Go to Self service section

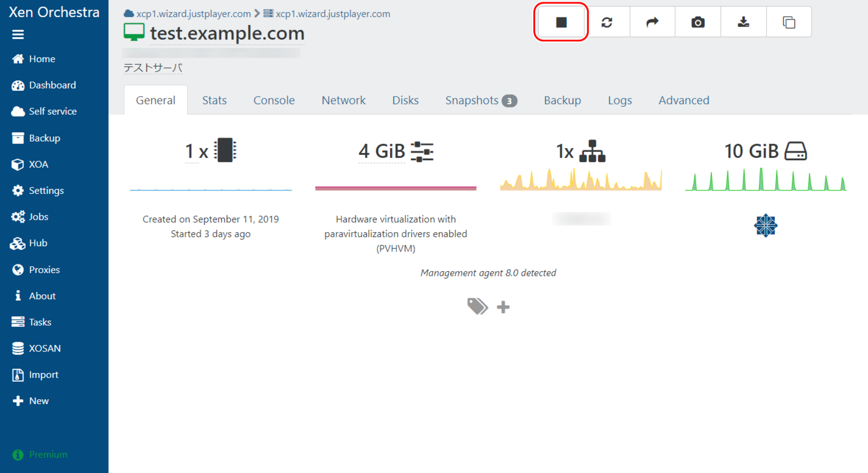pos(44,111)
